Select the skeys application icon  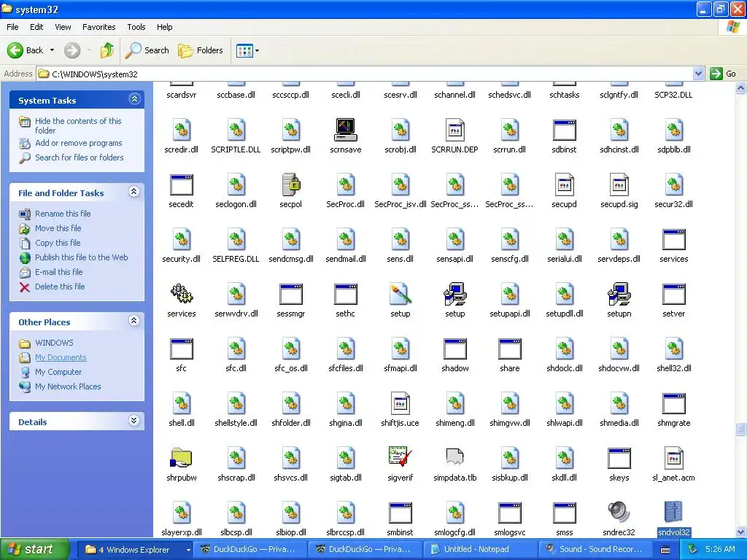coord(619,458)
